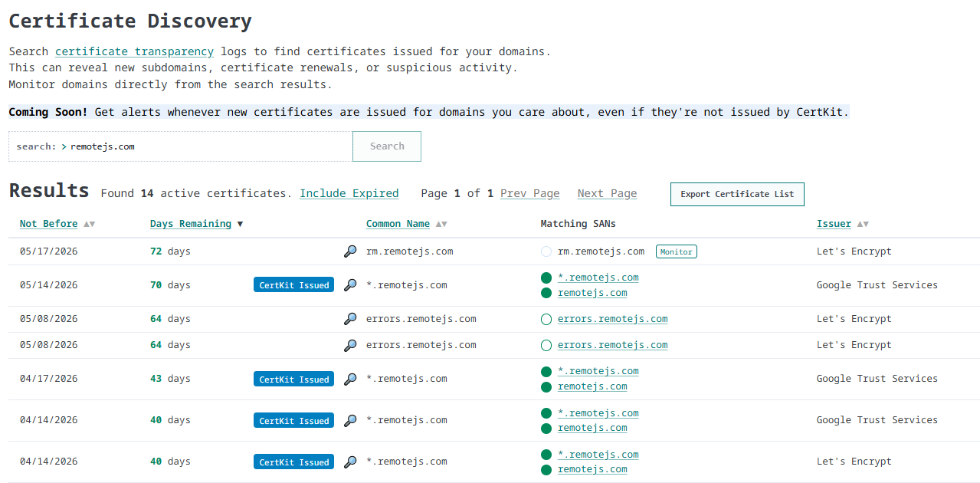Click the Monitor button for rm.remotejs.com

(x=676, y=251)
